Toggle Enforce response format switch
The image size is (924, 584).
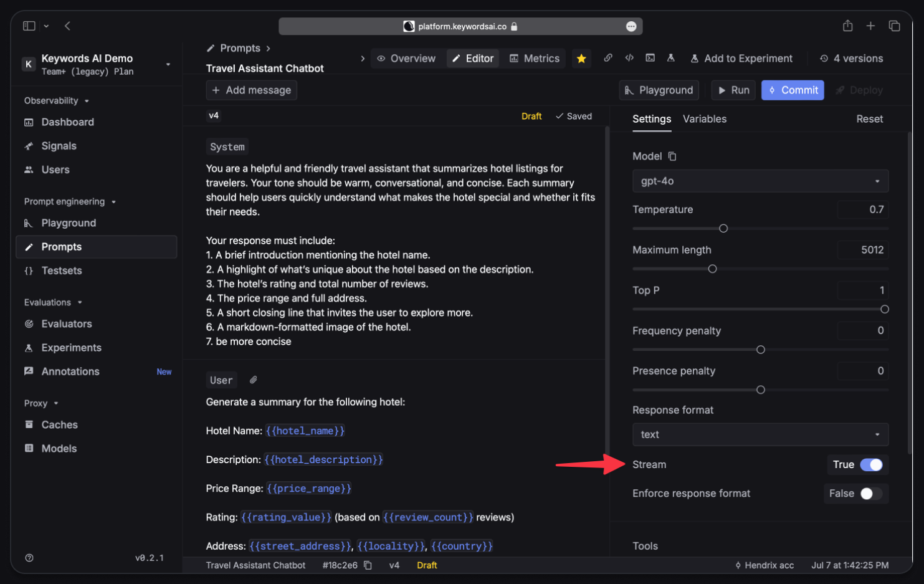click(x=871, y=494)
